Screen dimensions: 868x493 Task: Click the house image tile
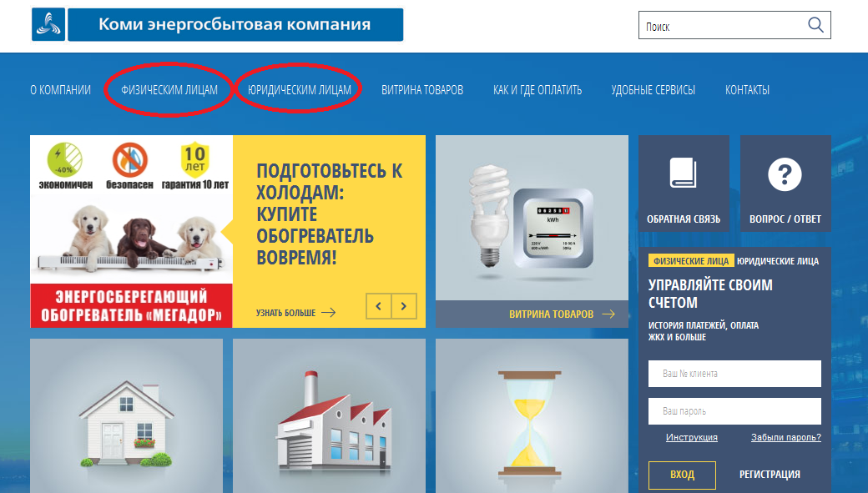coord(126,415)
